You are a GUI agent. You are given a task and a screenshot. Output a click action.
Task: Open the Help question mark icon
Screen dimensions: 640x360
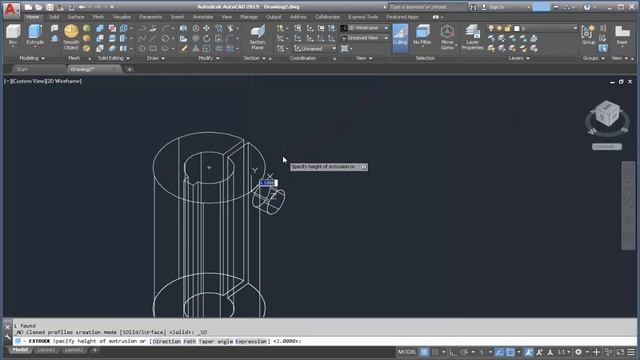click(x=587, y=7)
